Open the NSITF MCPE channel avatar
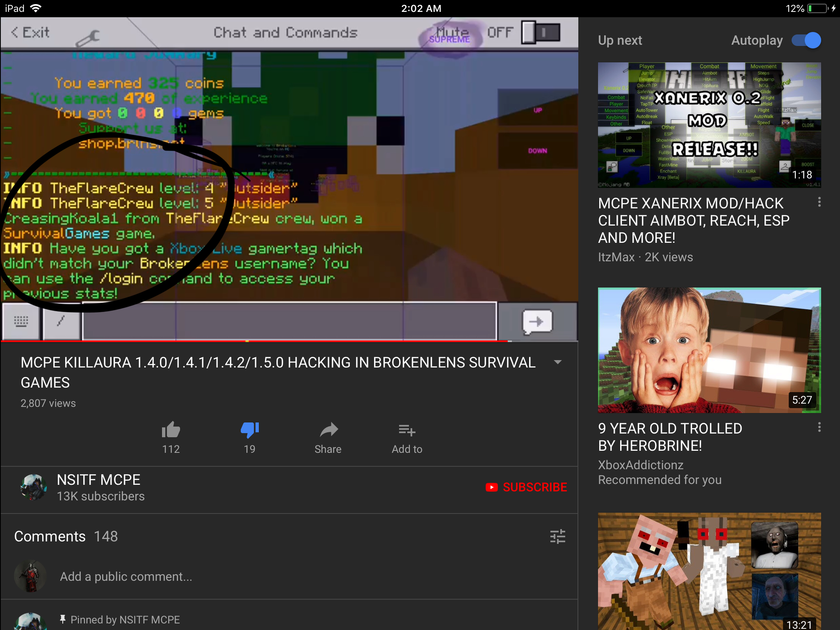This screenshot has width=840, height=630. 34,487
